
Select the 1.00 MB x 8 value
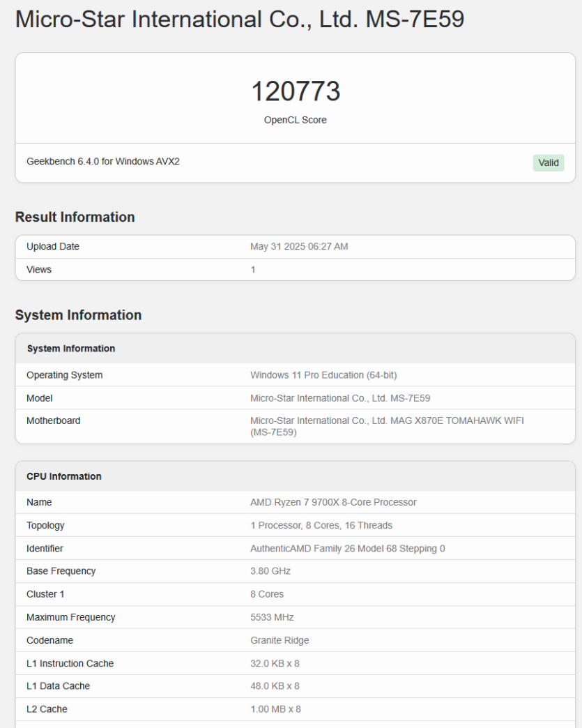(276, 709)
